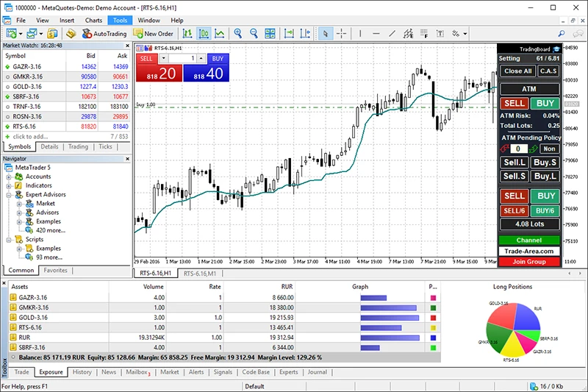
Task: Switch to the RTS-6.16,M1 chart tab
Action: (200, 274)
